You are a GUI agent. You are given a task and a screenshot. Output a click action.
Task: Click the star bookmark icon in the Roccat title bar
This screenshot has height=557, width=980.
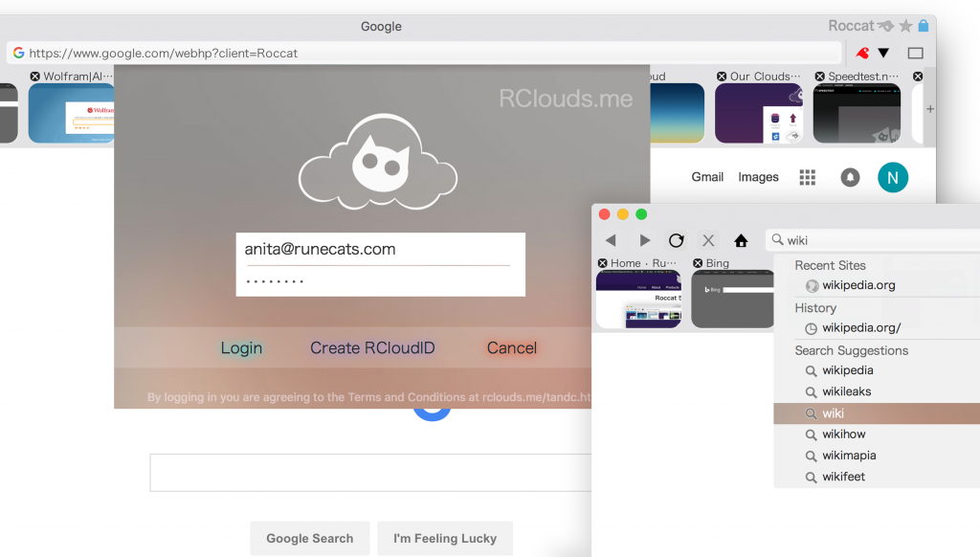pyautogui.click(x=905, y=26)
